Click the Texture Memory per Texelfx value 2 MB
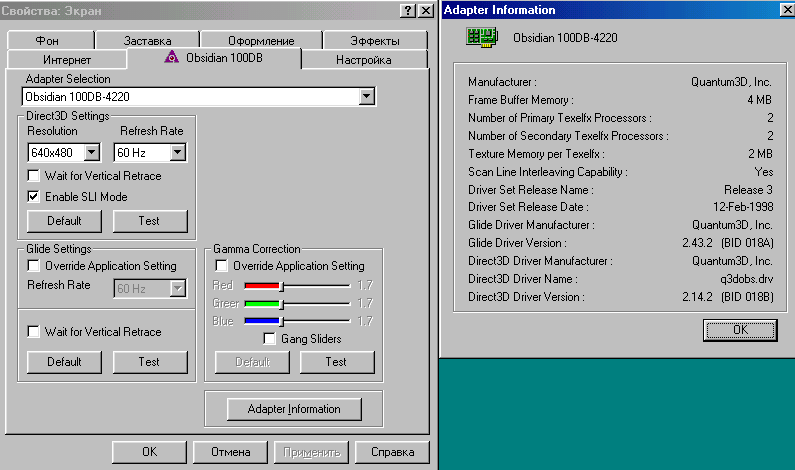Viewport: 795px width, 470px height. 760,154
